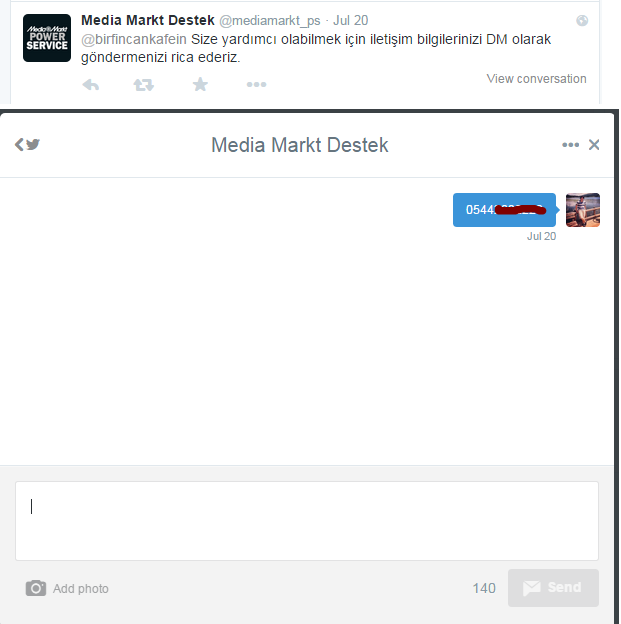This screenshot has width=621, height=624.
Task: Favorite the tweet with the star icon
Action: coord(200,84)
